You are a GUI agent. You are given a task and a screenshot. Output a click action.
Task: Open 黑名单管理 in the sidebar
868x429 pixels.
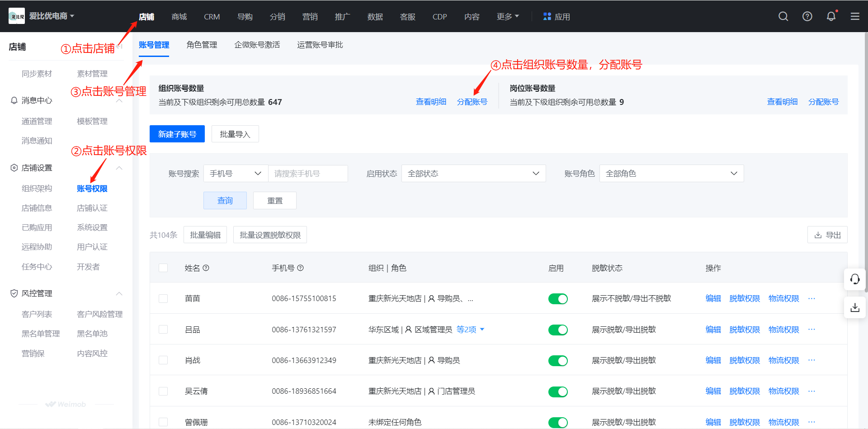(41, 334)
